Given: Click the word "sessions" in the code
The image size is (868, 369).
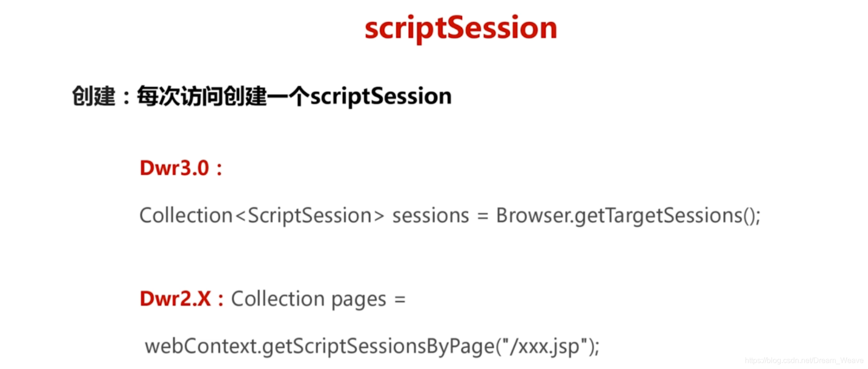Looking at the screenshot, I should click(431, 216).
